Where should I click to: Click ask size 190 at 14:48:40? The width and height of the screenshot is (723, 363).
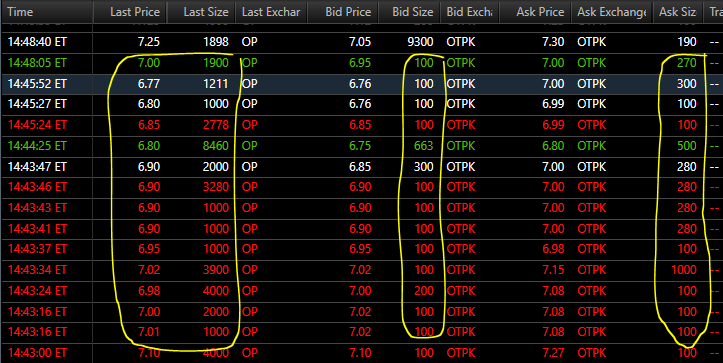687,42
